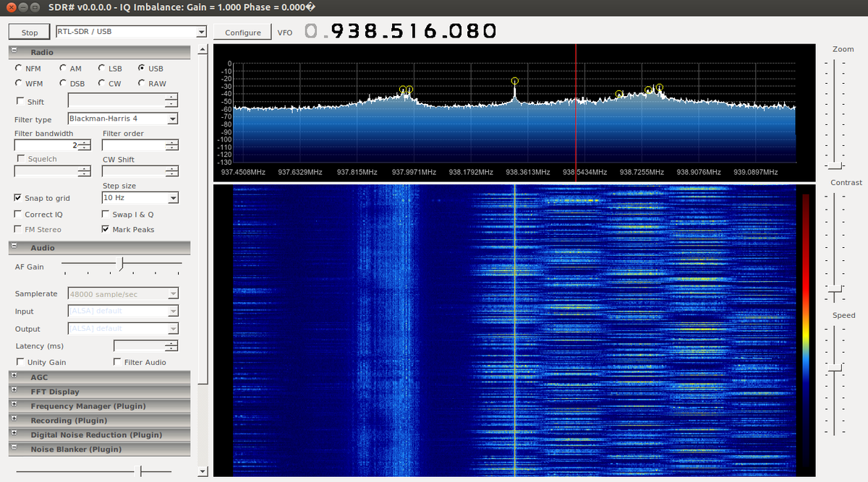Click the 937.9971MHz frequency axis label

click(x=414, y=172)
